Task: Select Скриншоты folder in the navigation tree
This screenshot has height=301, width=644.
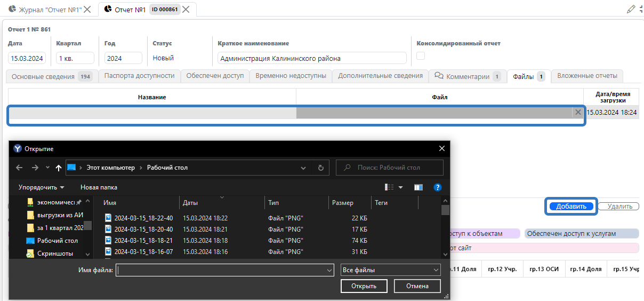Action: [55, 254]
